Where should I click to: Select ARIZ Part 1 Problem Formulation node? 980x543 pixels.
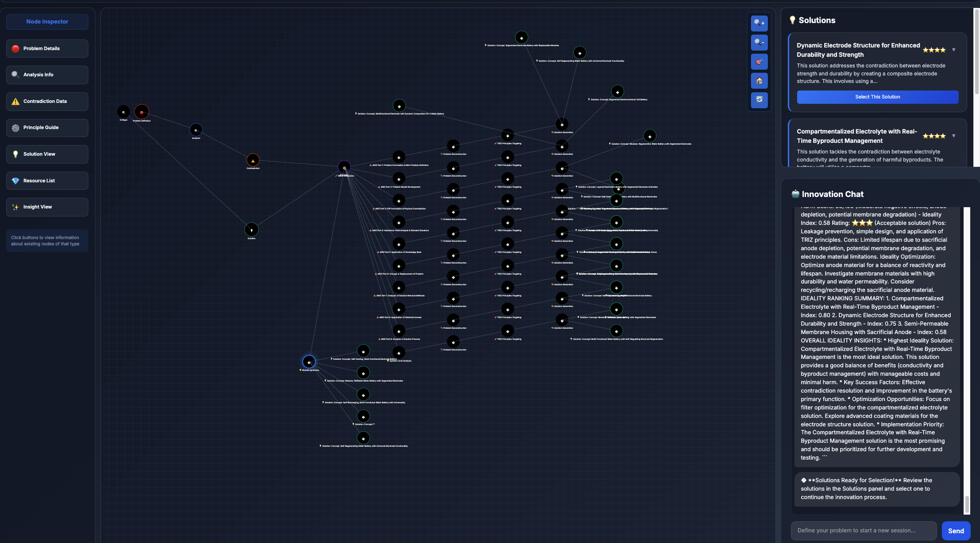pyautogui.click(x=399, y=157)
